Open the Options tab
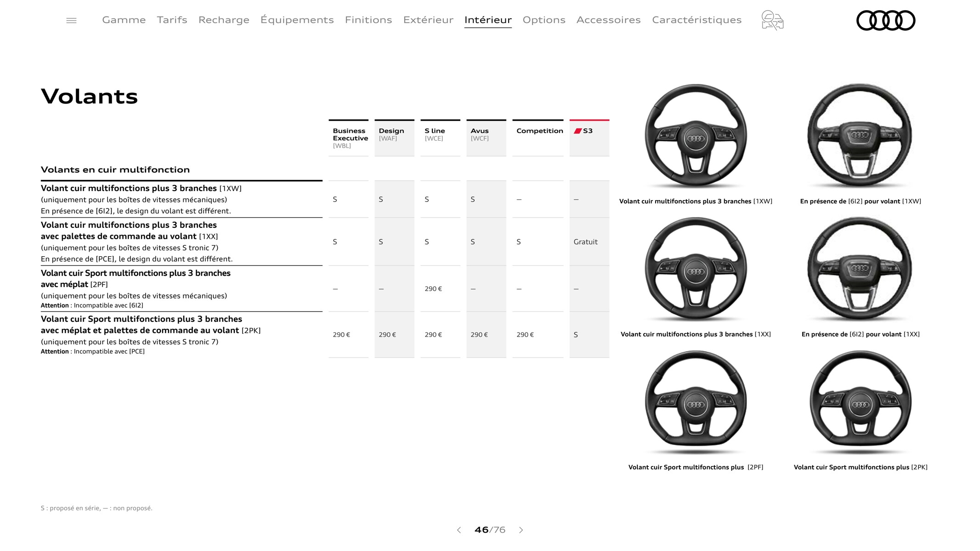The width and height of the screenshot is (980, 551). 544,20
